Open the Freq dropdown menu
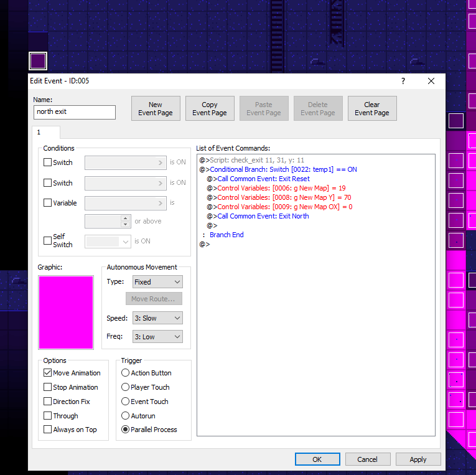This screenshot has height=475, width=476. point(157,337)
